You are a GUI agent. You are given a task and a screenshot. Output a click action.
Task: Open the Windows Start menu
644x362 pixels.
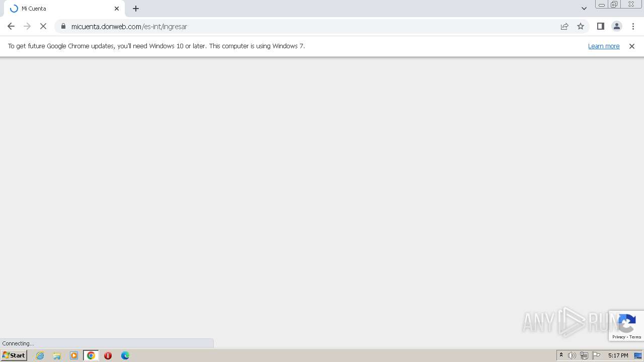(14, 355)
